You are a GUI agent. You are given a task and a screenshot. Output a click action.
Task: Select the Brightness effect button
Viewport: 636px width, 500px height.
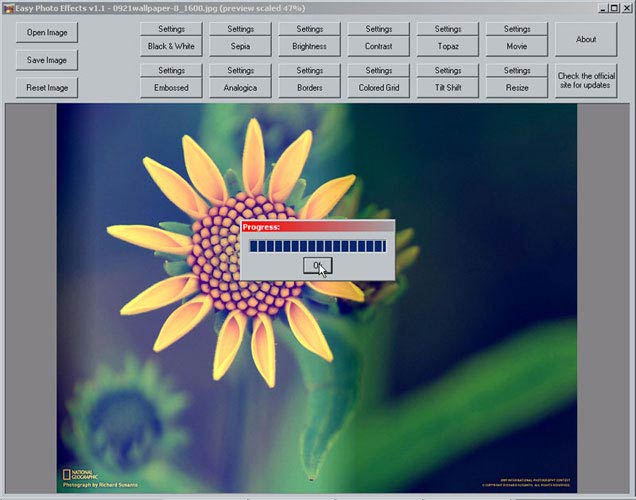(x=310, y=46)
